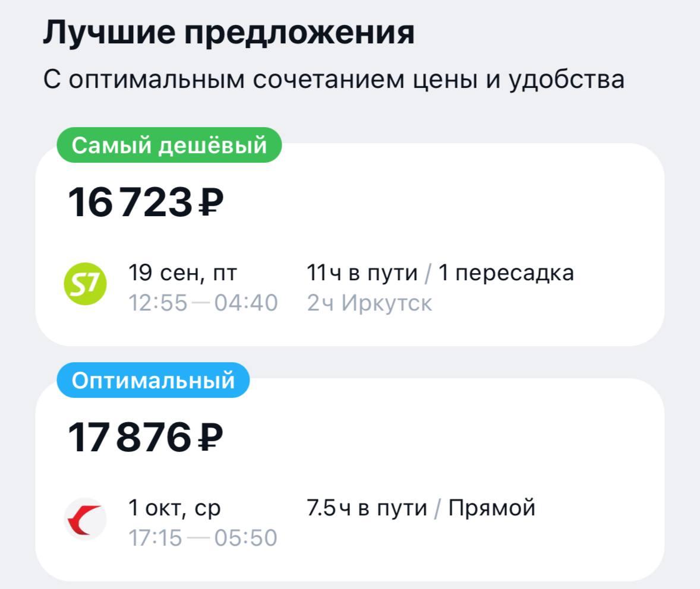Click the slash separator before Прямой
The height and width of the screenshot is (589, 700).
(x=438, y=508)
